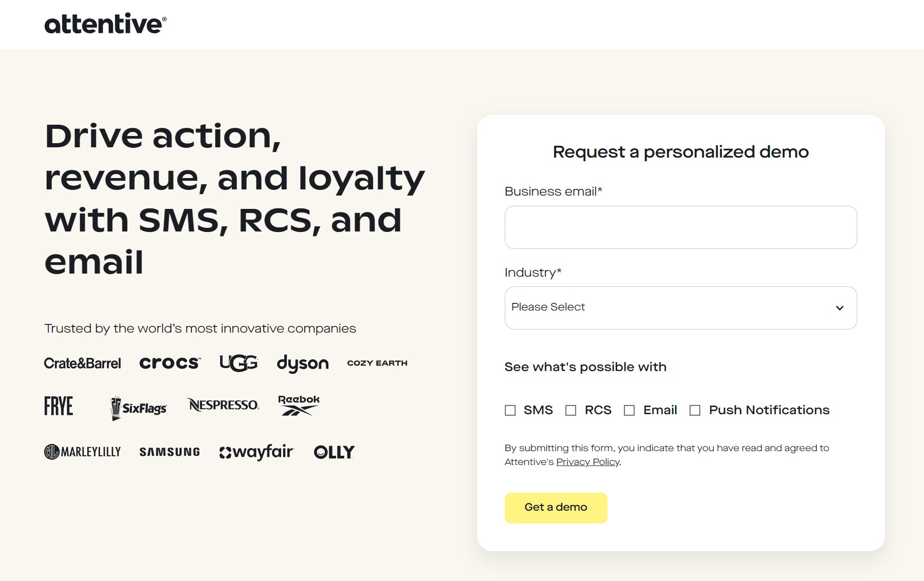This screenshot has width=924, height=581.
Task: Click the Crocs logo
Action: tap(169, 362)
